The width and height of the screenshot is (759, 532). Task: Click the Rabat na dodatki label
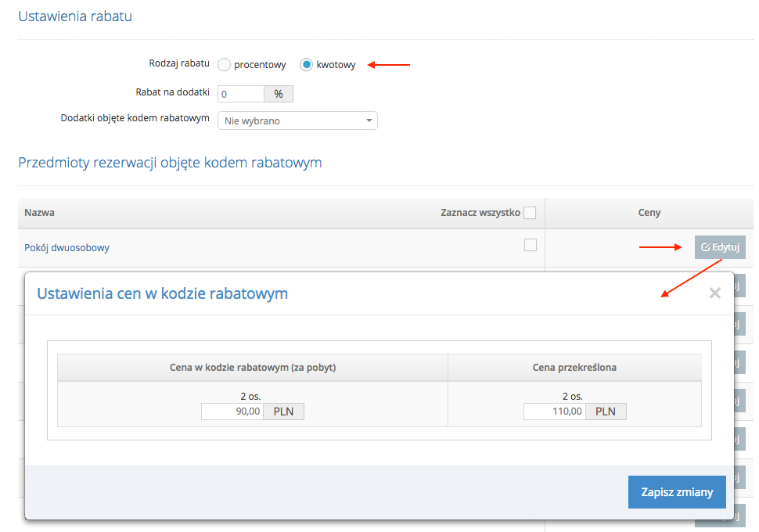click(172, 92)
